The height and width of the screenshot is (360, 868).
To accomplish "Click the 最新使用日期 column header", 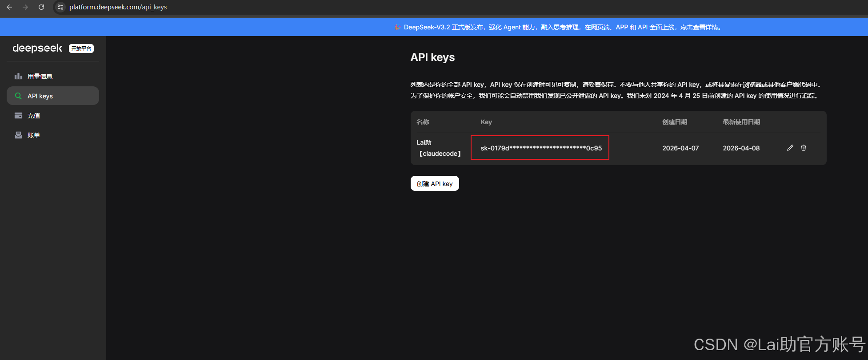I will pyautogui.click(x=741, y=122).
